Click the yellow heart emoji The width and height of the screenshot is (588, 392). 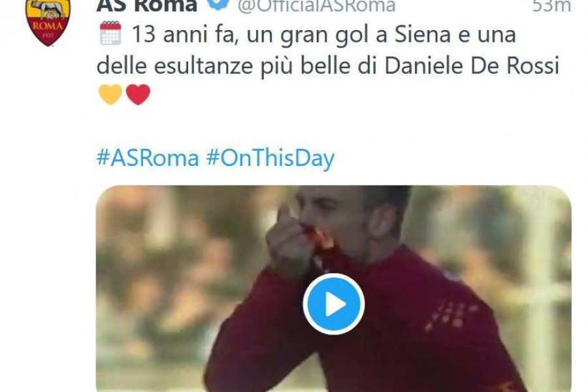(110, 94)
